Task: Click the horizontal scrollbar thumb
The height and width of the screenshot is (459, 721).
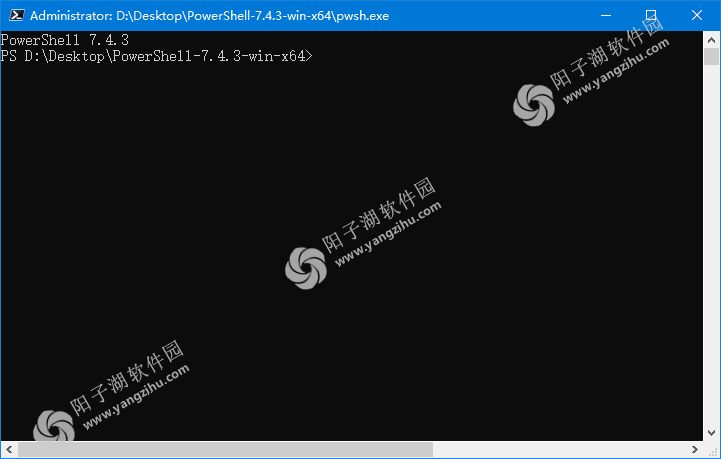Action: tap(225, 449)
